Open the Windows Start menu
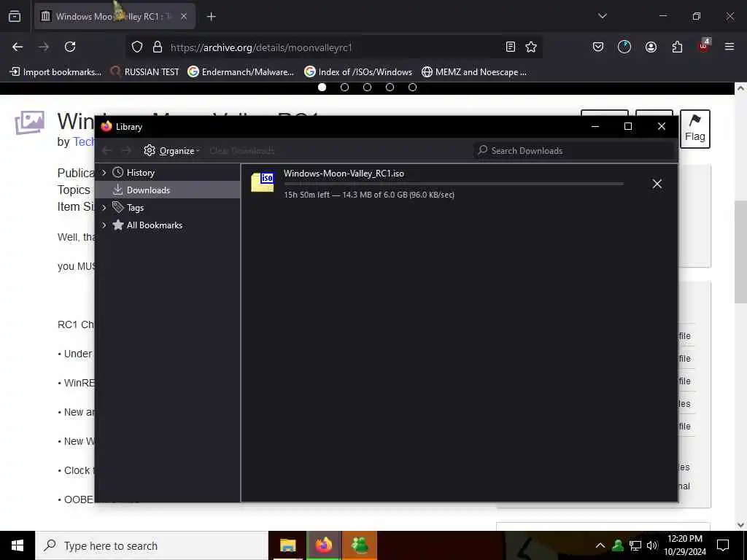747x560 pixels. [18, 545]
